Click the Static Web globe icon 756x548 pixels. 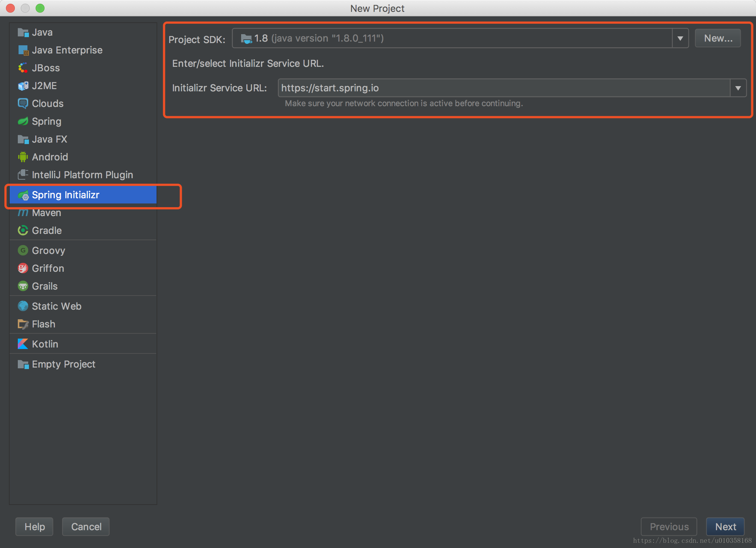(x=23, y=306)
